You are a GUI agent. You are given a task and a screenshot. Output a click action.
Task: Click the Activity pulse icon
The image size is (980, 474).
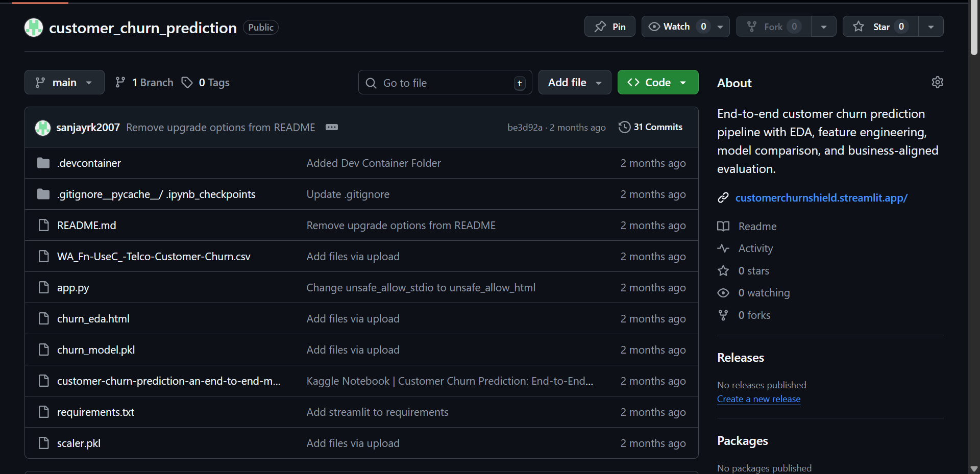(723, 248)
